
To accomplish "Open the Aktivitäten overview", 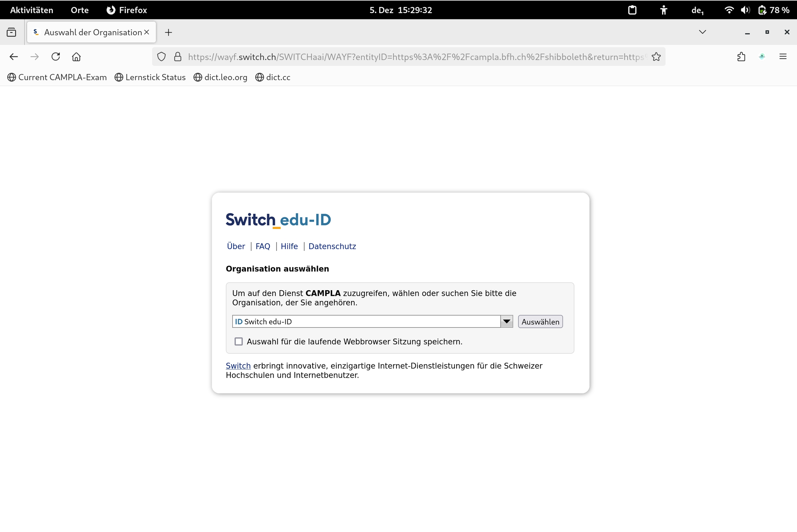I will click(x=31, y=10).
